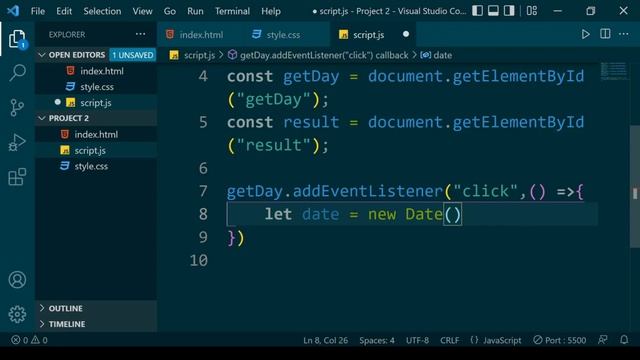The image size is (640, 360).
Task: Click the 1 UNSAVED badge
Action: pos(133,55)
